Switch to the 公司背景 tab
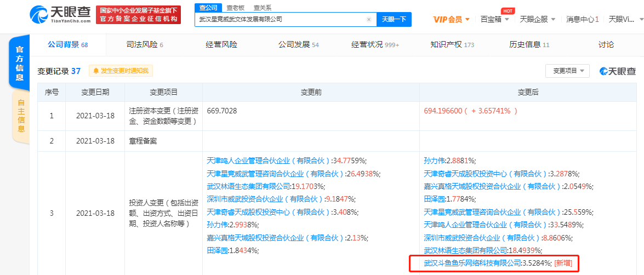This screenshot has height=275, width=644. [68, 45]
